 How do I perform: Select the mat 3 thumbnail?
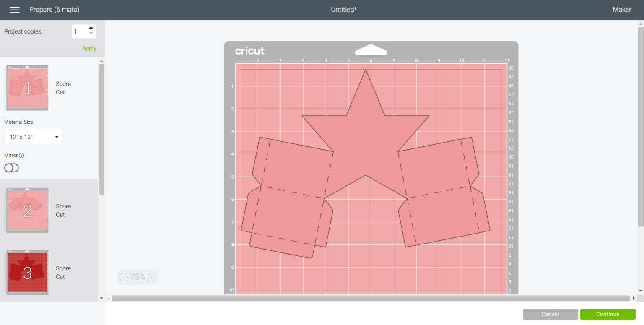click(x=27, y=272)
